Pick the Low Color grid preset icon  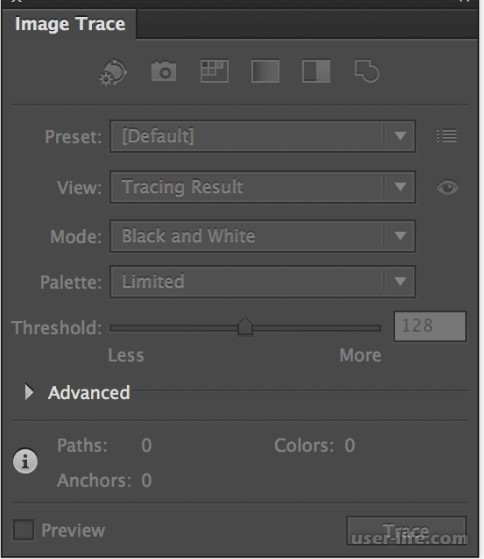coord(214,71)
